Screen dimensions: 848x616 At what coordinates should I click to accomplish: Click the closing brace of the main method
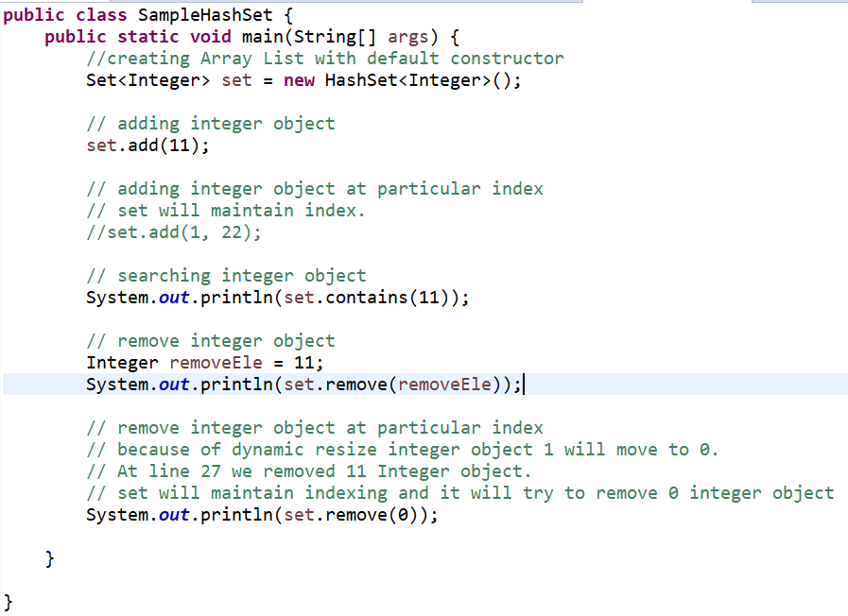tap(50, 558)
